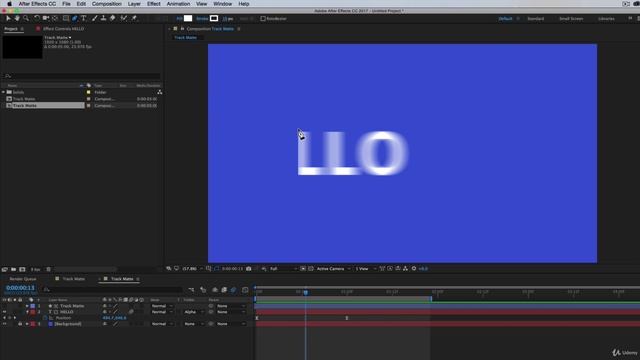Click reset exposure icon in viewer footer
The image size is (640, 360).
point(414,269)
